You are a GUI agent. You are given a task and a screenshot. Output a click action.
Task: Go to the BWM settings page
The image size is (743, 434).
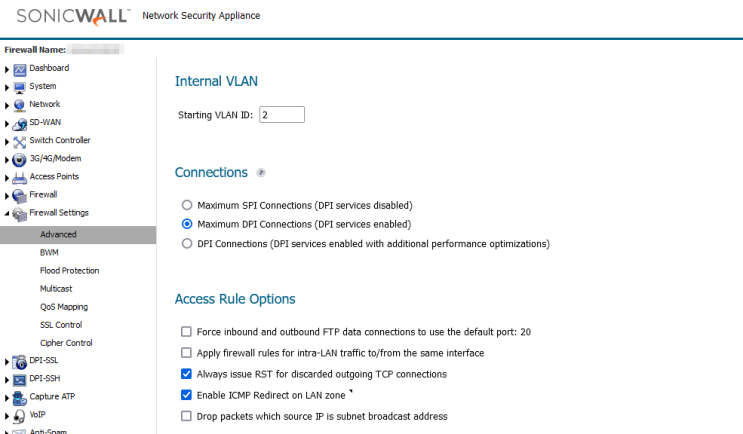tap(49, 252)
